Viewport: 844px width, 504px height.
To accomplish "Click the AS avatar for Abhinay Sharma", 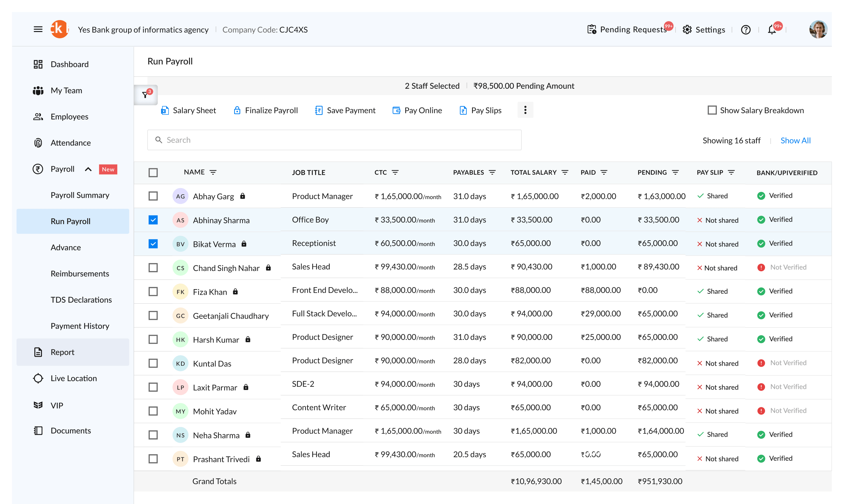I will [180, 220].
